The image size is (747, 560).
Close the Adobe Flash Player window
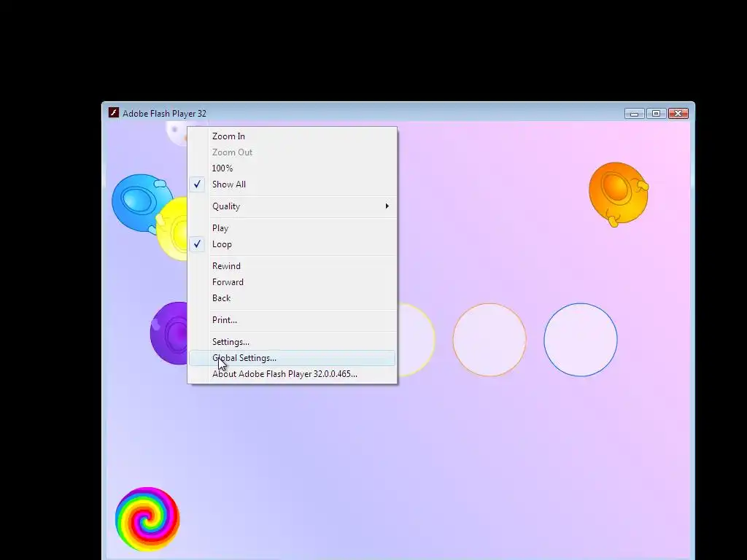click(678, 113)
